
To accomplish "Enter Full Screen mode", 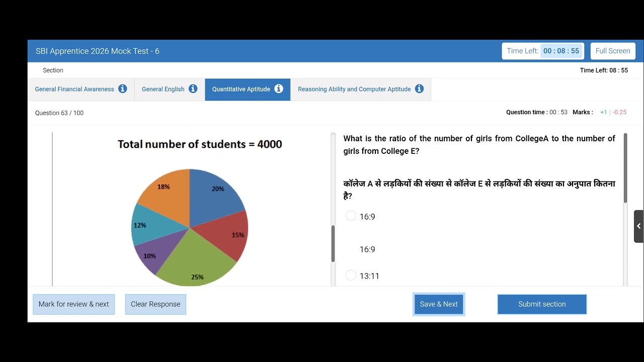I will [613, 51].
